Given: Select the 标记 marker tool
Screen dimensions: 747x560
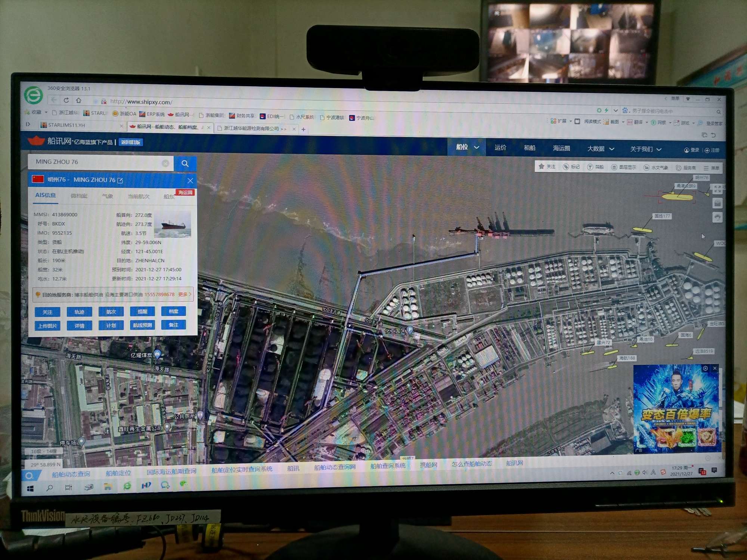Looking at the screenshot, I should pos(571,167).
